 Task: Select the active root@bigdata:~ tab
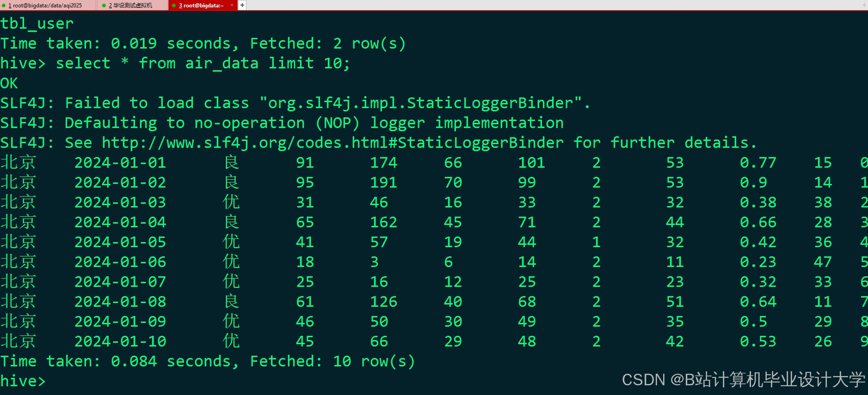pyautogui.click(x=203, y=5)
